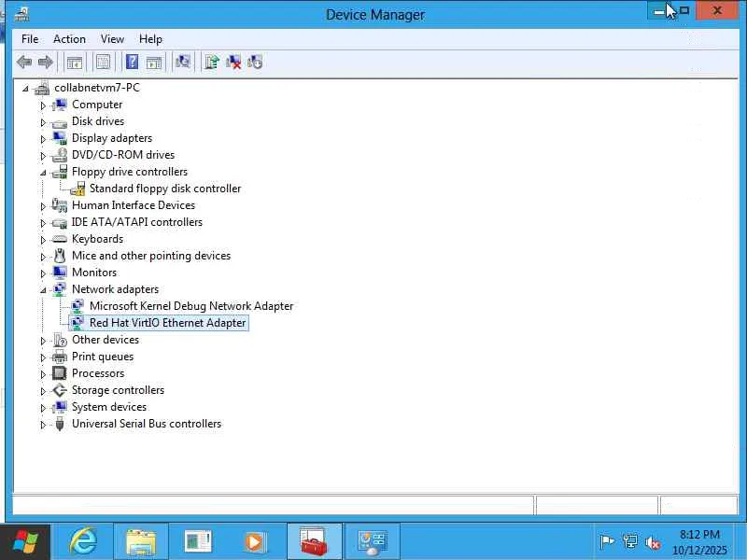Click the Uninstall device toolbar icon
The image size is (747, 560).
[x=233, y=62]
